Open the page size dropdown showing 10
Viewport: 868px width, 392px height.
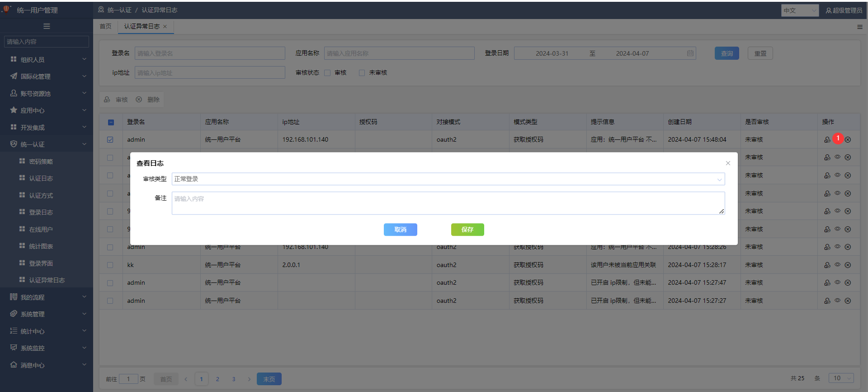[841, 378]
